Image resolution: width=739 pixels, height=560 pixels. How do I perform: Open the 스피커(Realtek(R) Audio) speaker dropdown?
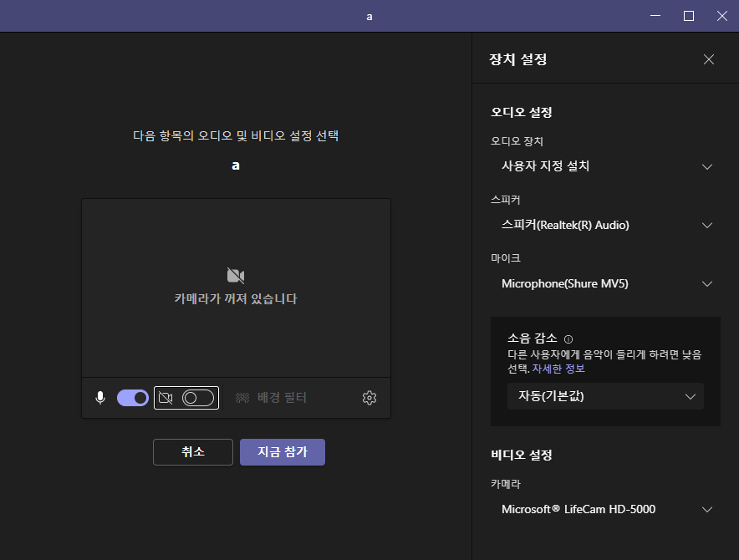[x=606, y=225]
